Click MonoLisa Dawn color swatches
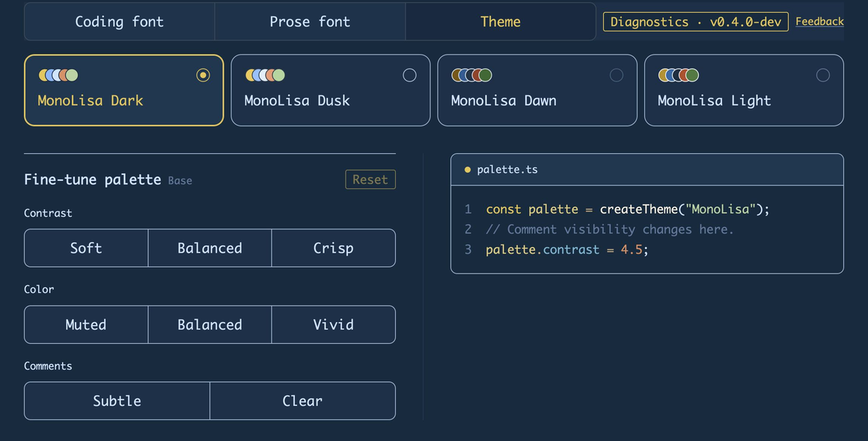868x441 pixels. click(x=471, y=75)
